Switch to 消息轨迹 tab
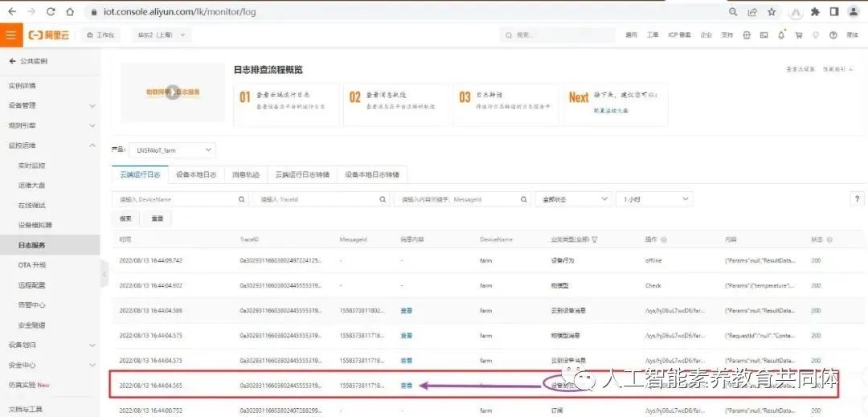Viewport: 868px width, 417px height. point(246,174)
